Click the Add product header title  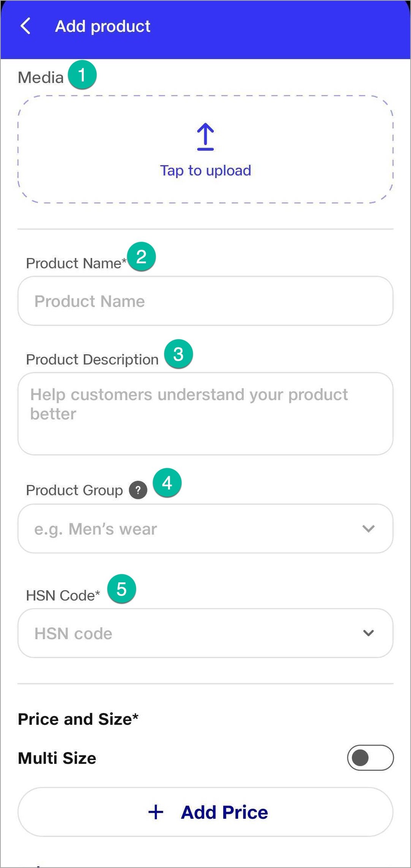[103, 27]
